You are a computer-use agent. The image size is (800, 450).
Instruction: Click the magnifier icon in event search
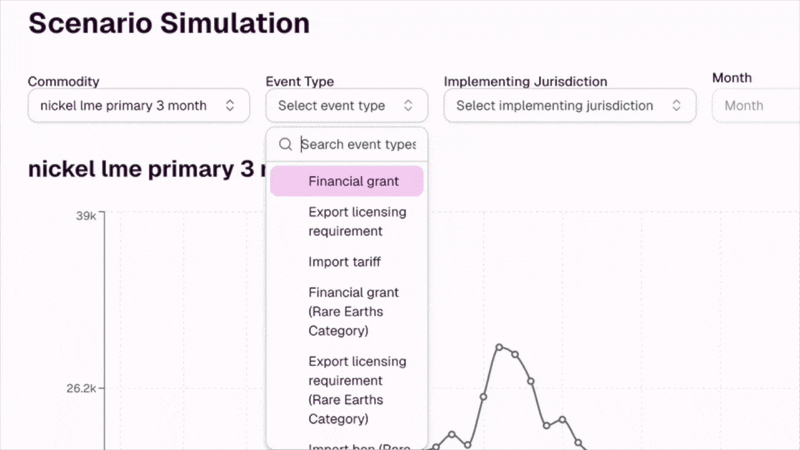pos(285,144)
